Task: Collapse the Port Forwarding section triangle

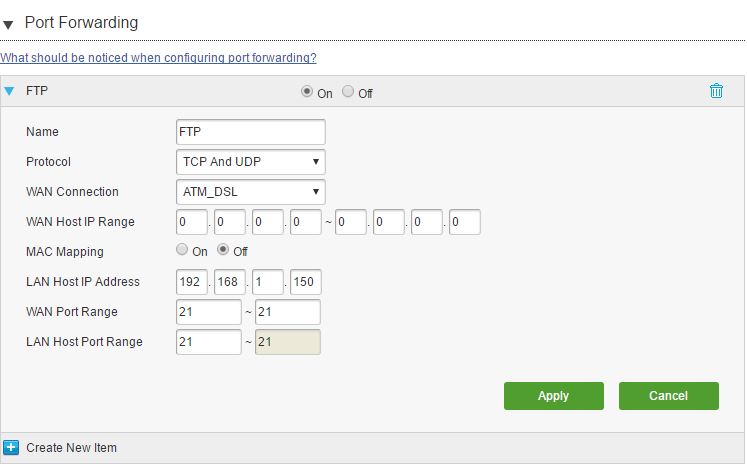Action: click(x=8, y=24)
